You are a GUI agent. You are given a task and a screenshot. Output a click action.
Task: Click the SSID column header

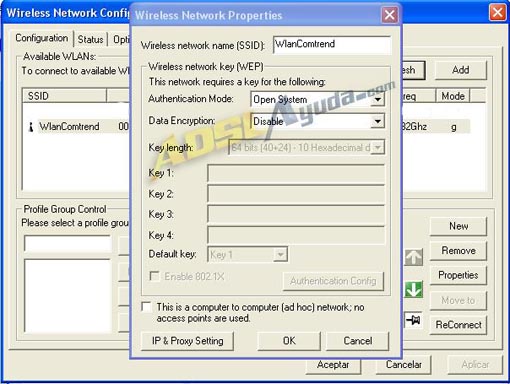click(64, 96)
